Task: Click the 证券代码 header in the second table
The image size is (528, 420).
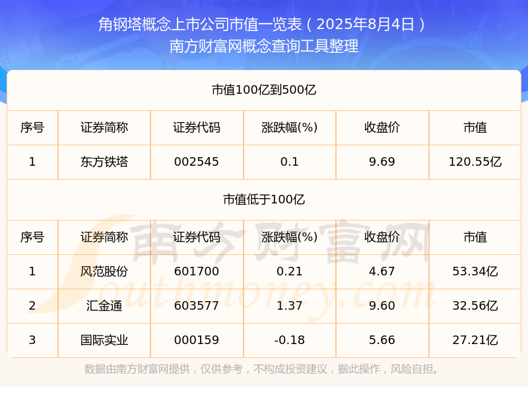Action: coord(197,237)
